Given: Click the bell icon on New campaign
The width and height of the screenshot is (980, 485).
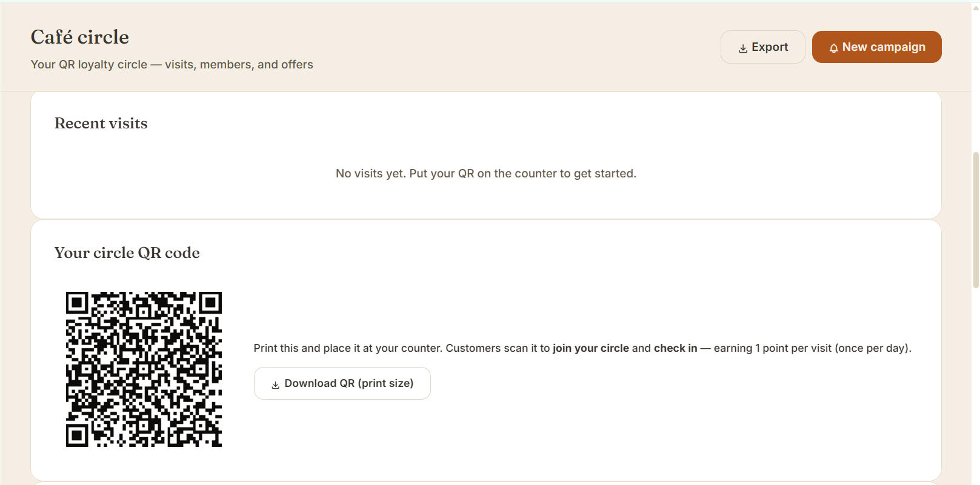Looking at the screenshot, I should [x=834, y=48].
